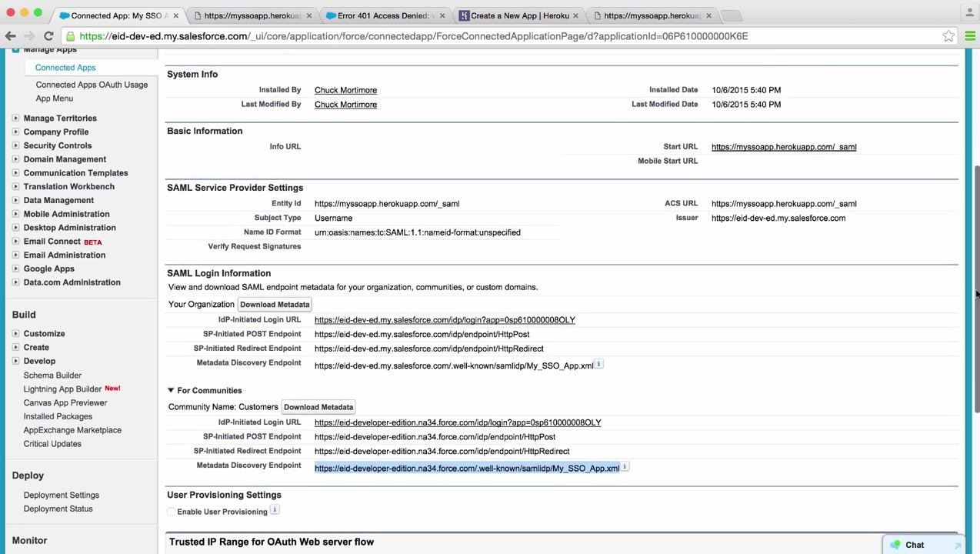Download Metadata for Your Organization
Image resolution: width=980 pixels, height=554 pixels.
click(275, 305)
